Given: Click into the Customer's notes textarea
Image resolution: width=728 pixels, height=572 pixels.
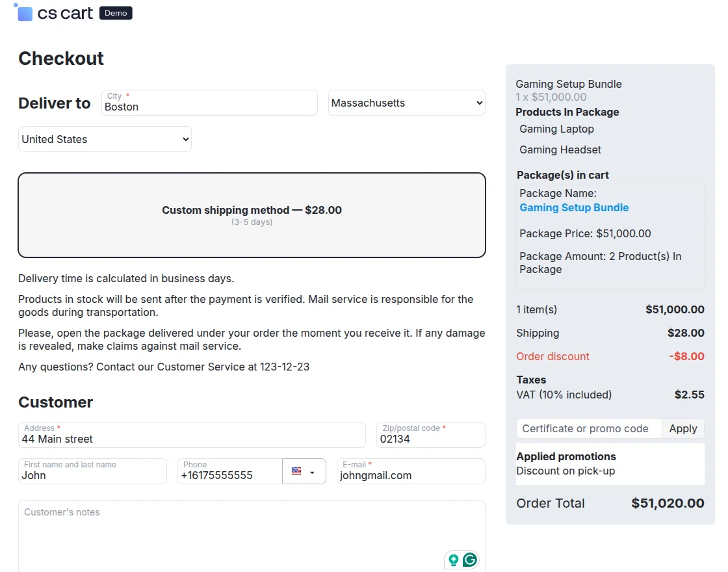Looking at the screenshot, I should coord(252,536).
